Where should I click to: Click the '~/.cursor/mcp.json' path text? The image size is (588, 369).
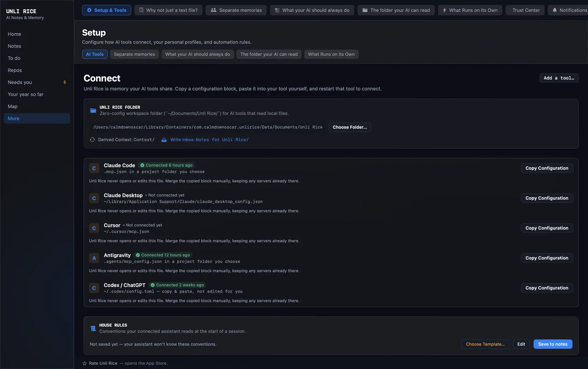tap(126, 232)
